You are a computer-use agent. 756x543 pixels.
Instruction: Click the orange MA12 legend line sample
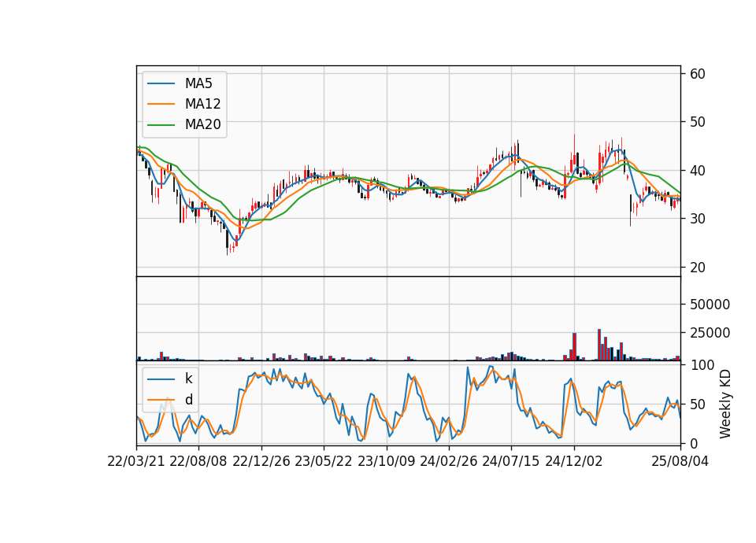[x=161, y=104]
